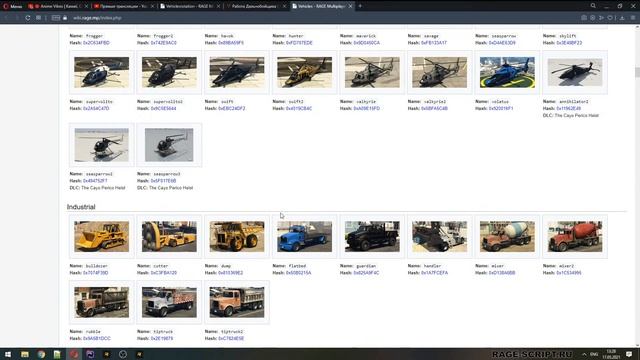This screenshot has height=360, width=640.
Task: Open the valkyrie2 helicopter thumbnail
Action: [x=440, y=72]
